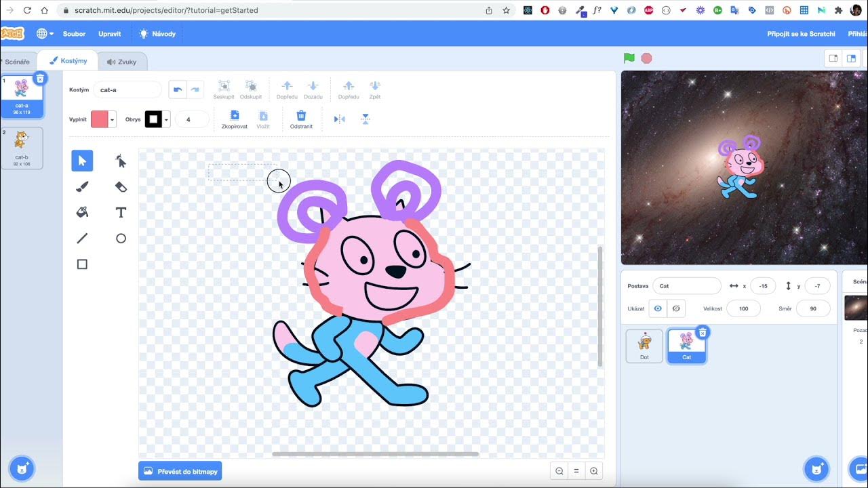Click the canvas vertical scrollbar

click(x=599, y=306)
